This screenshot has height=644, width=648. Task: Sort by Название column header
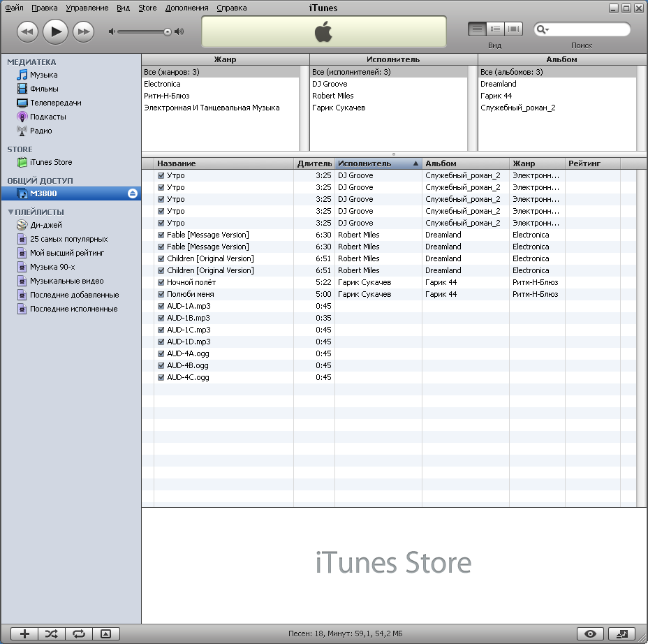tap(223, 163)
